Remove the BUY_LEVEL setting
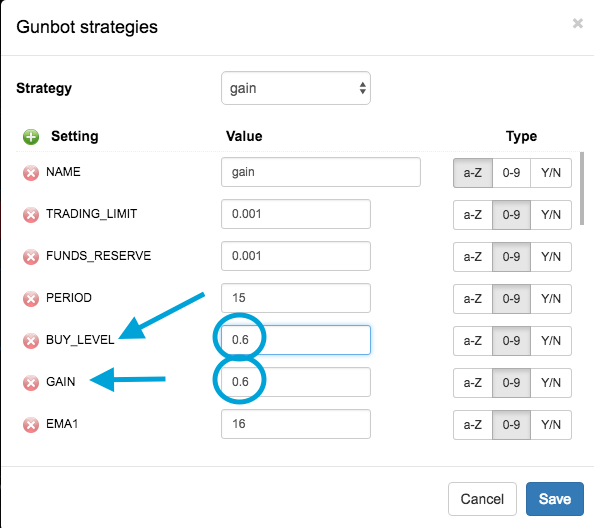Viewport: 594px width, 528px height. 31,341
